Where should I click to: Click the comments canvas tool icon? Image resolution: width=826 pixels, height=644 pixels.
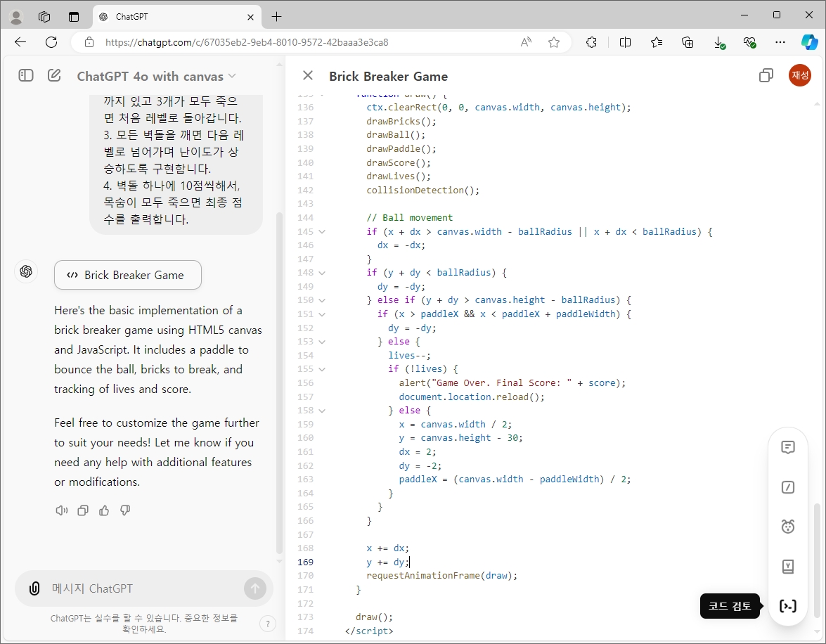[x=788, y=447]
